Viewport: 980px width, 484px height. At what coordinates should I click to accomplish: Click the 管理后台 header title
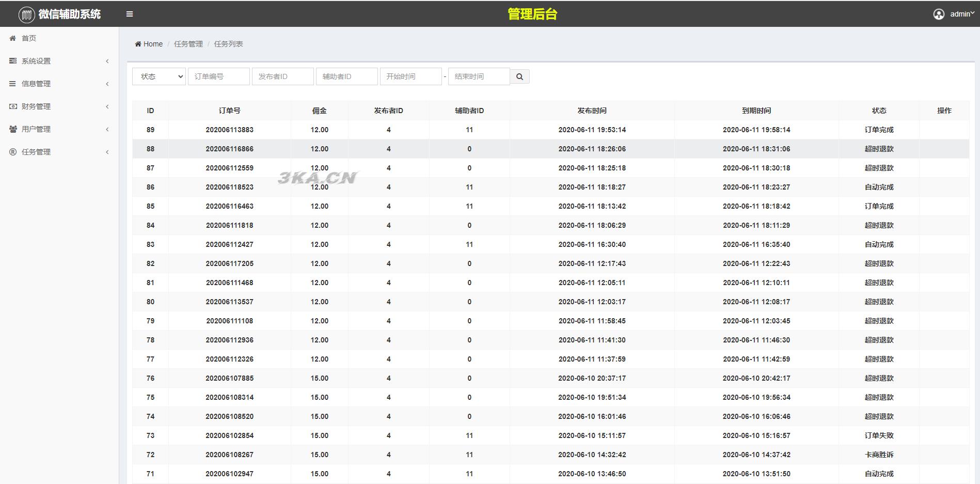[532, 14]
